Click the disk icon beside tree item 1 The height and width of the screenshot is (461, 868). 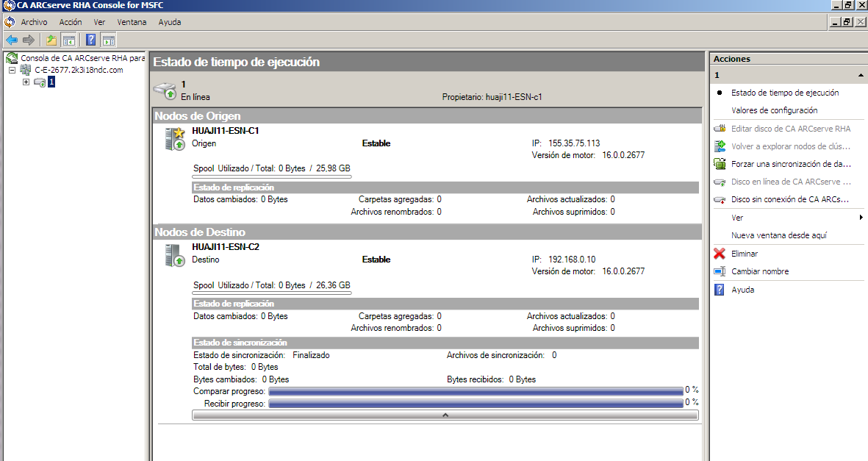[40, 82]
